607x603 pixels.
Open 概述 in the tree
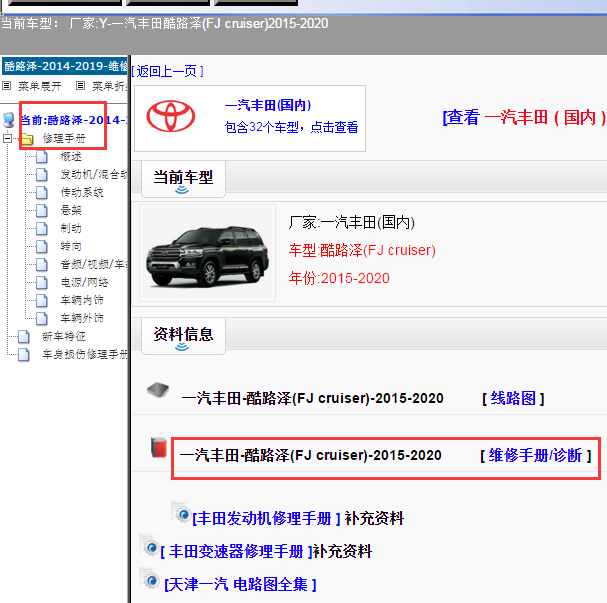coord(71,156)
